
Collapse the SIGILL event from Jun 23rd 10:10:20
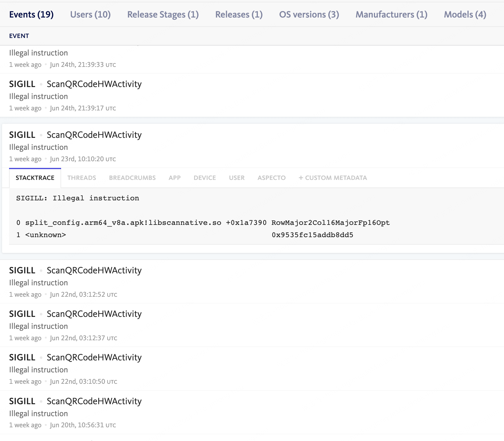(x=252, y=146)
